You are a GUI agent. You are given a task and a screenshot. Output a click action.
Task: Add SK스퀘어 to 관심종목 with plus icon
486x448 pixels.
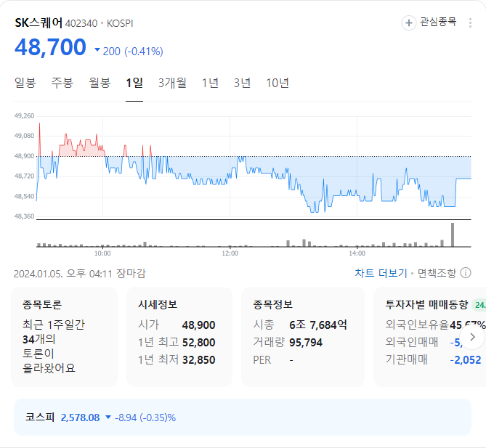click(x=409, y=23)
